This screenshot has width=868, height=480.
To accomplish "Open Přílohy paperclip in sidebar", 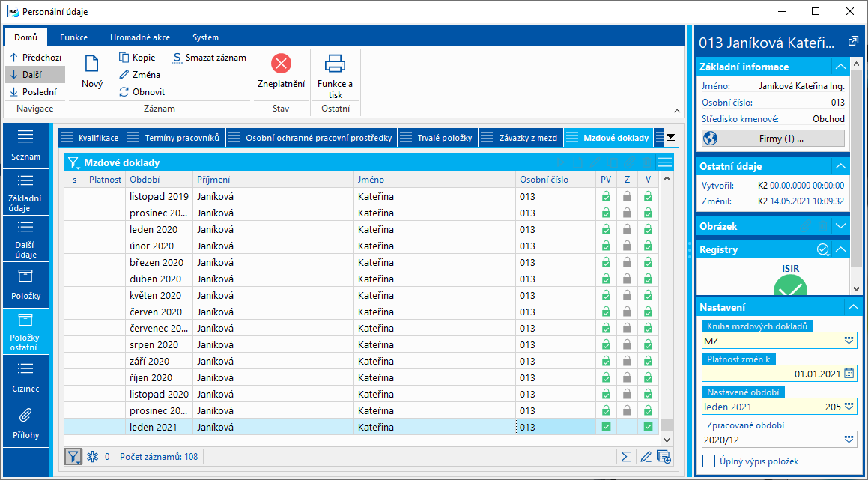I will [25, 416].
